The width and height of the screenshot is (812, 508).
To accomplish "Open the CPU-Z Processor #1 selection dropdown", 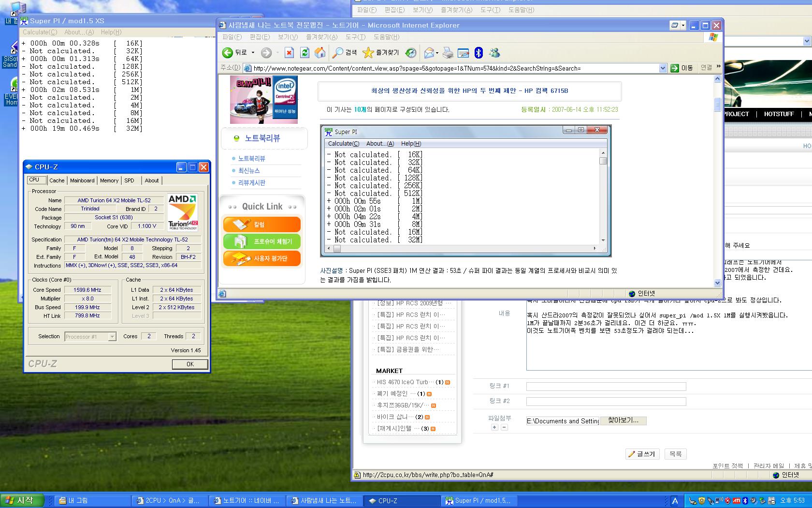I will (x=112, y=336).
